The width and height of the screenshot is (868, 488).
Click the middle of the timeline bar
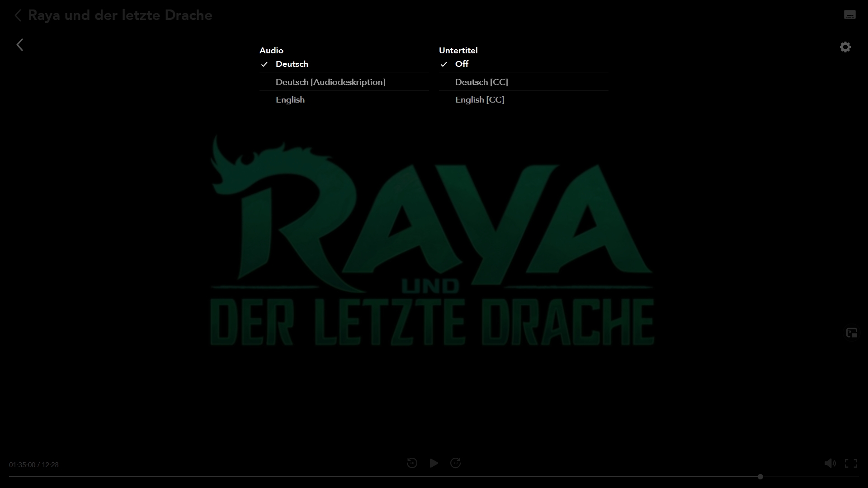pyautogui.click(x=434, y=477)
